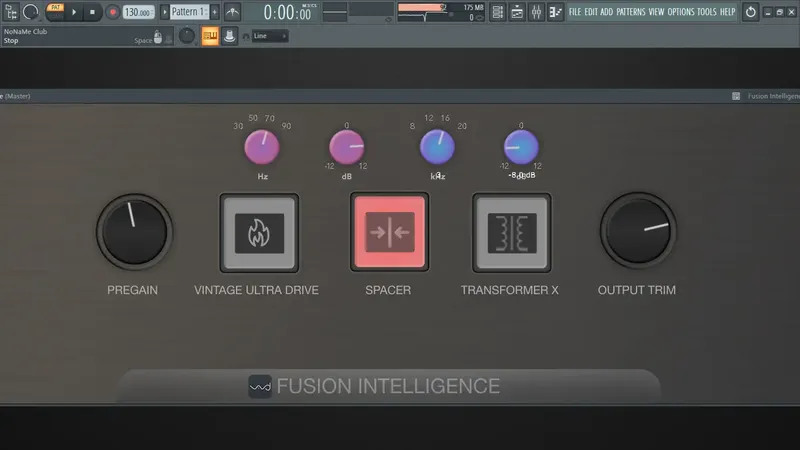Screen dimensions: 800x450
Task: Arm recording with the red Record button
Action: tap(112, 12)
